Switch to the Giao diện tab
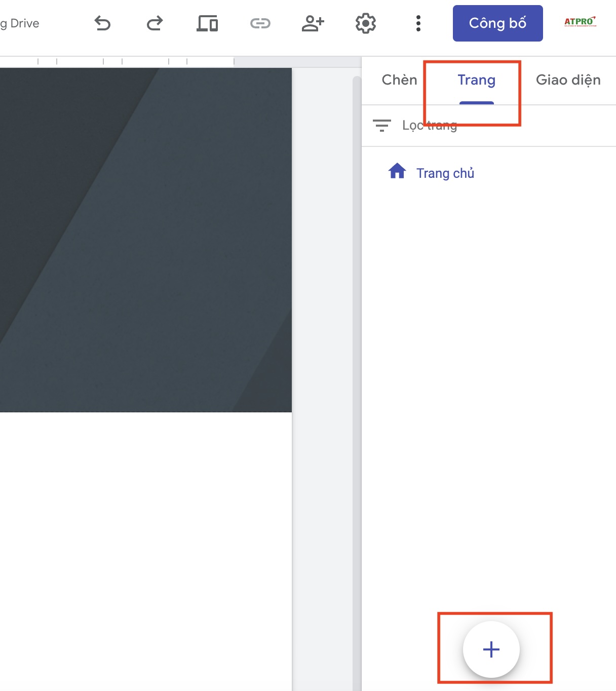Screen dimensions: 616x691 pyautogui.click(x=568, y=80)
